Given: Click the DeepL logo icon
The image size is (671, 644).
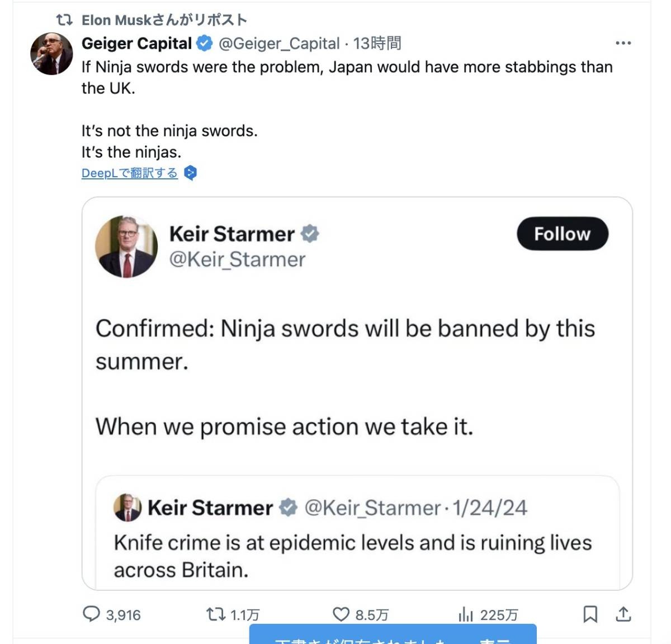Looking at the screenshot, I should pos(191,173).
